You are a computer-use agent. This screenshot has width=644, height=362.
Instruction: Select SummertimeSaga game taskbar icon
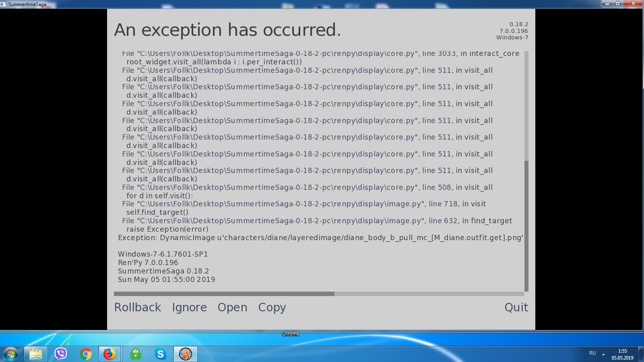(x=186, y=354)
